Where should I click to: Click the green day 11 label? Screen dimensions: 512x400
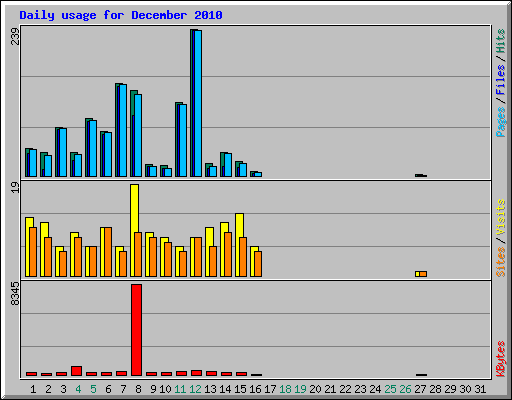point(180,389)
